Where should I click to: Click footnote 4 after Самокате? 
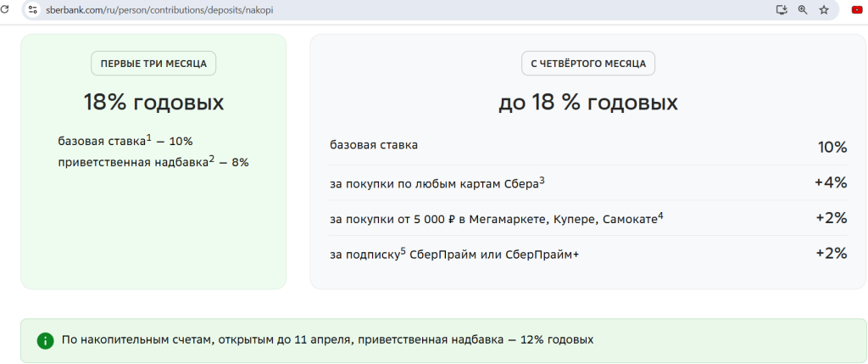660,216
